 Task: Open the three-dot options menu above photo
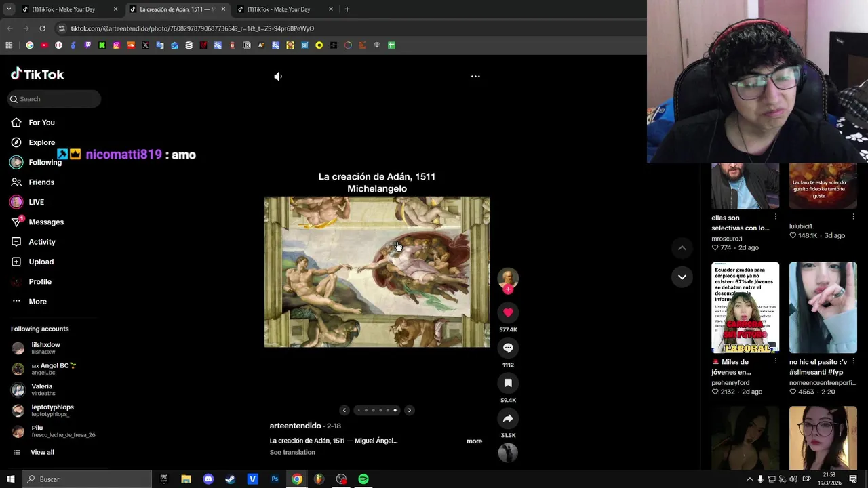[475, 77]
